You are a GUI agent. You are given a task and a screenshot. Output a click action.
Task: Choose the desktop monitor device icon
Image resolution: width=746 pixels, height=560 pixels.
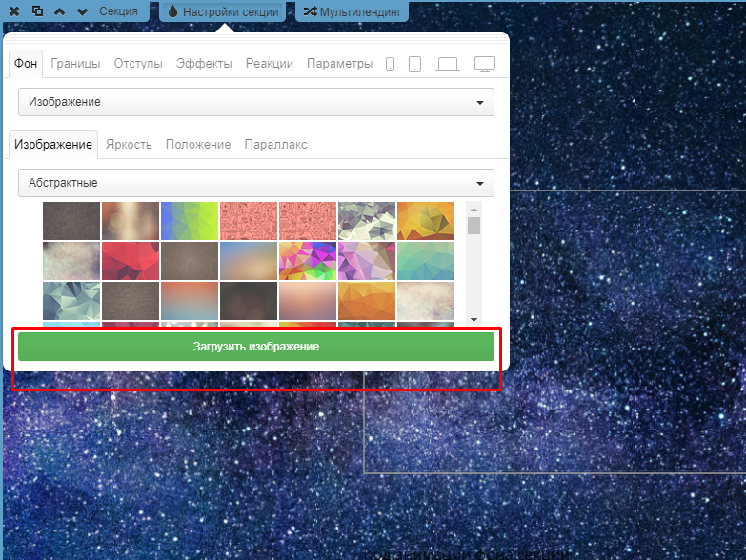coord(485,65)
